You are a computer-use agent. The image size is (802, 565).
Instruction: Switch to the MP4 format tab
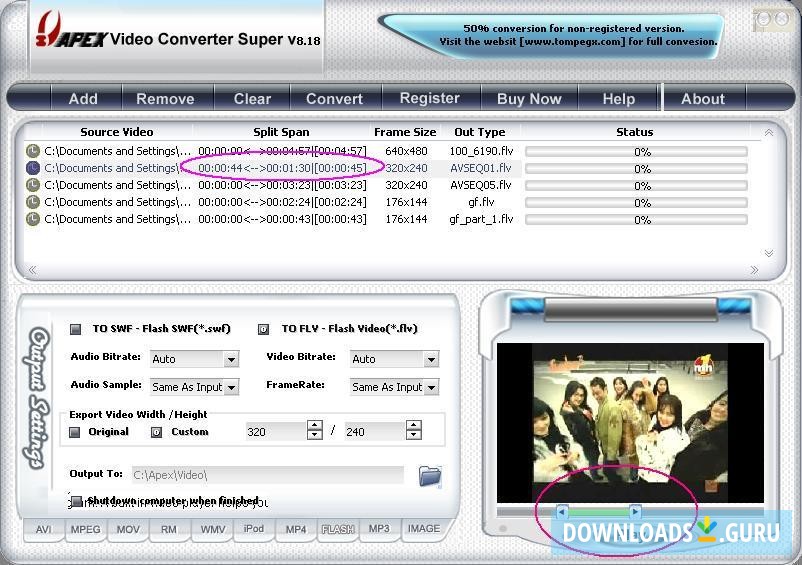[x=296, y=529]
